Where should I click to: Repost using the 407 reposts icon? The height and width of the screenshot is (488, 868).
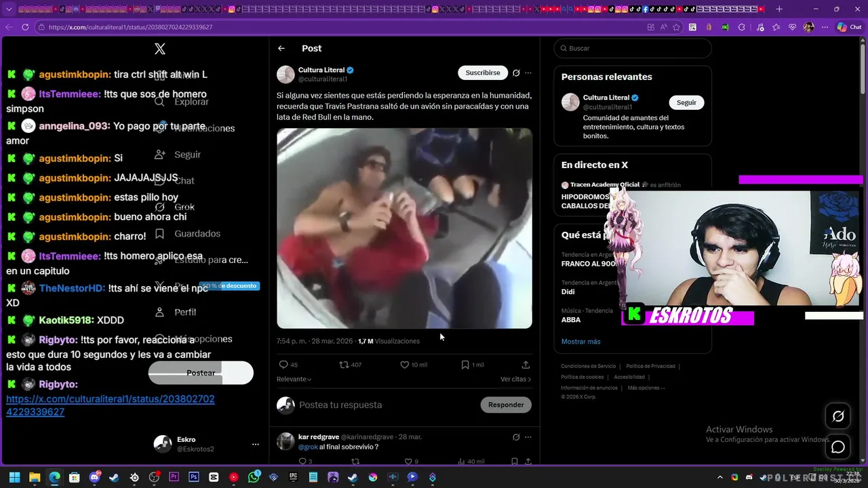[344, 365]
